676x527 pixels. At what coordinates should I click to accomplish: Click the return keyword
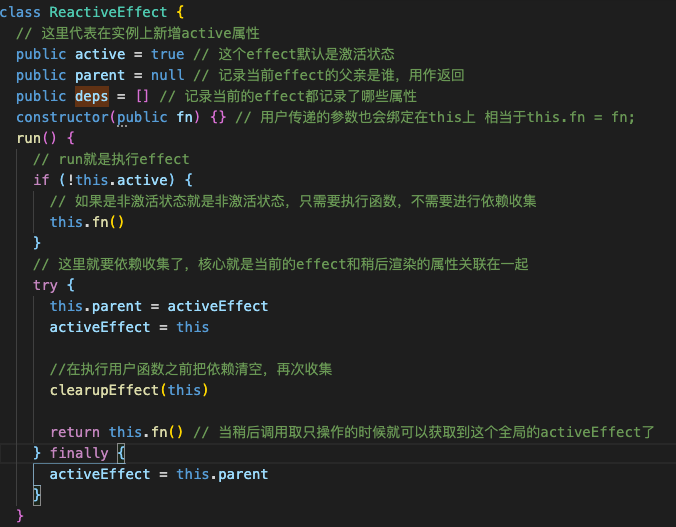coord(75,432)
